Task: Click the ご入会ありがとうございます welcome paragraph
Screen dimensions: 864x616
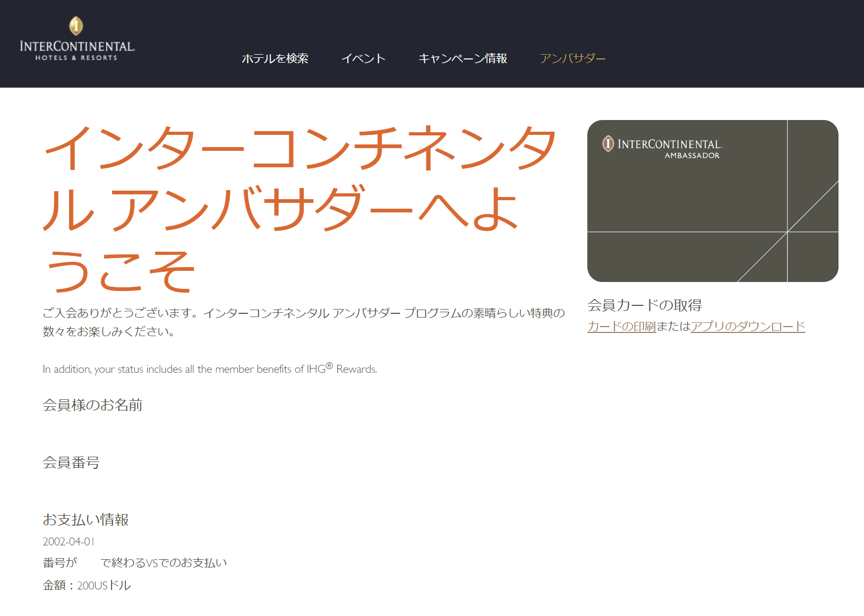Action: (304, 322)
